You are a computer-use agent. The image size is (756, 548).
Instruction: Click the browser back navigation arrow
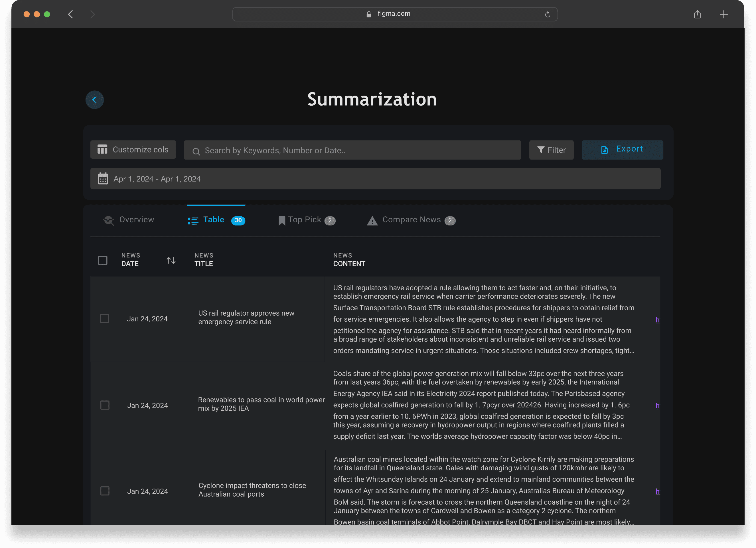(71, 14)
